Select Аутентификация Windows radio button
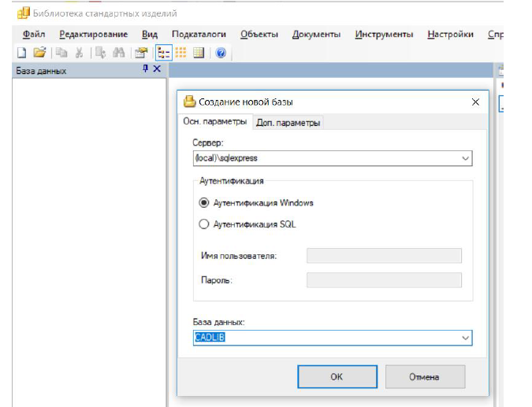The width and height of the screenshot is (532, 407). [x=203, y=203]
